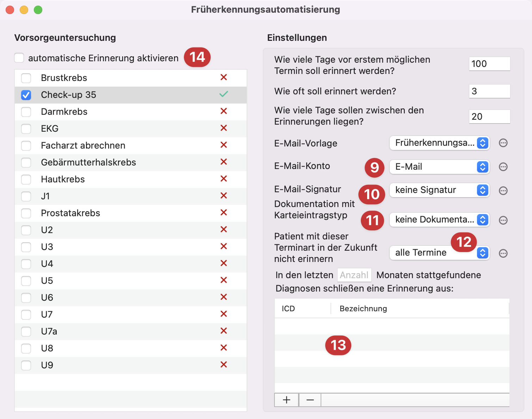
Task: Click the red X status for EKG
Action: click(x=223, y=128)
